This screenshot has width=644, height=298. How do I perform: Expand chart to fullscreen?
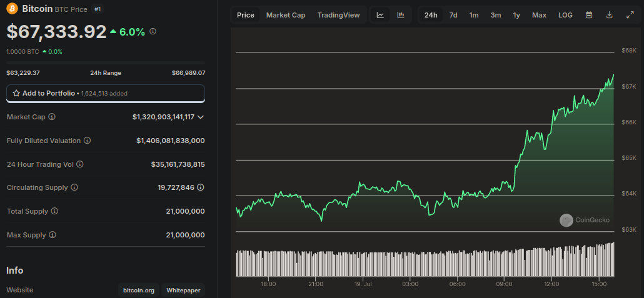[630, 15]
